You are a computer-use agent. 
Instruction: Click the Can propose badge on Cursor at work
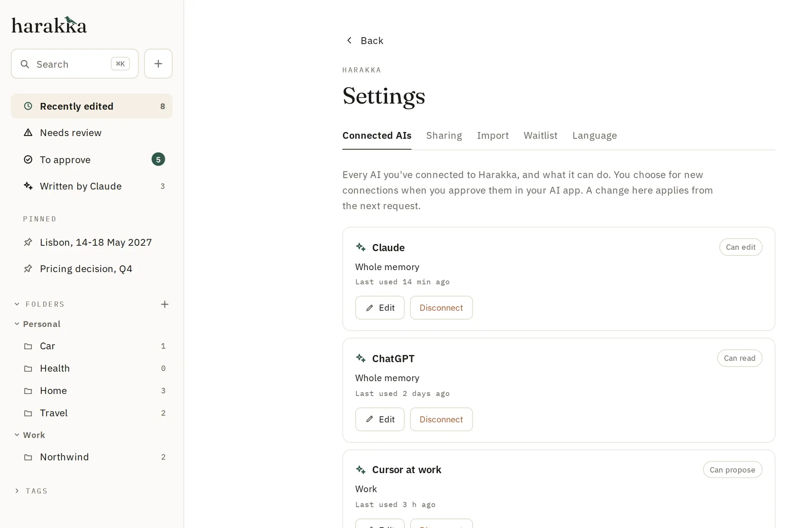click(x=732, y=470)
